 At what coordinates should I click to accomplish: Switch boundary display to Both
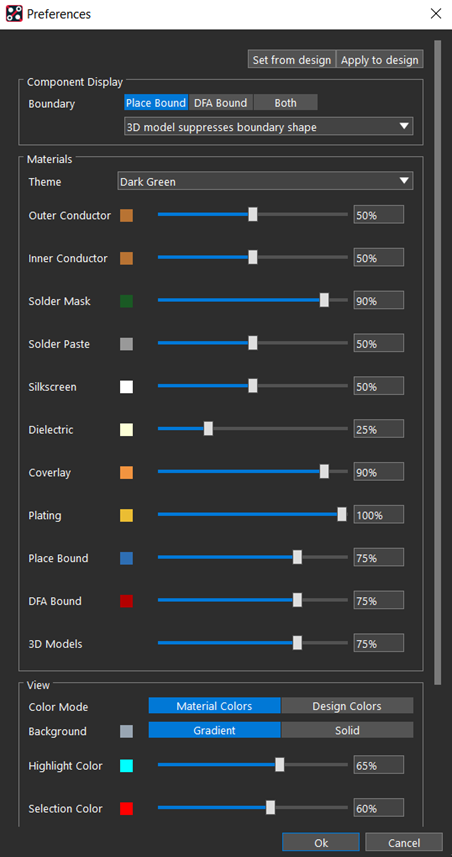click(285, 103)
